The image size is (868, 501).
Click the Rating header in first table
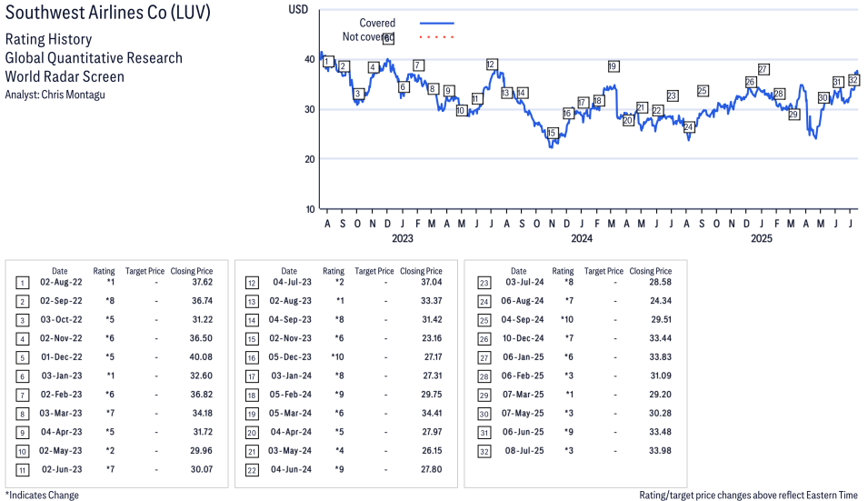point(105,271)
